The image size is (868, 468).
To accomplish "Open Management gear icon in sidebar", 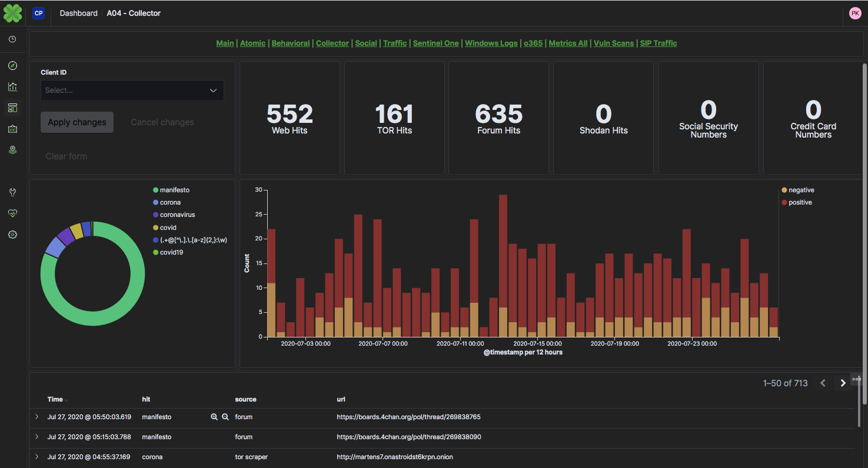I will tap(12, 235).
